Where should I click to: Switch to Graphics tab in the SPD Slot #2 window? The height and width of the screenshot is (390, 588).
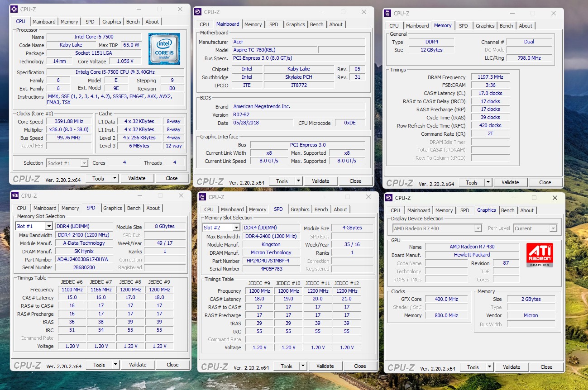pyautogui.click(x=300, y=209)
